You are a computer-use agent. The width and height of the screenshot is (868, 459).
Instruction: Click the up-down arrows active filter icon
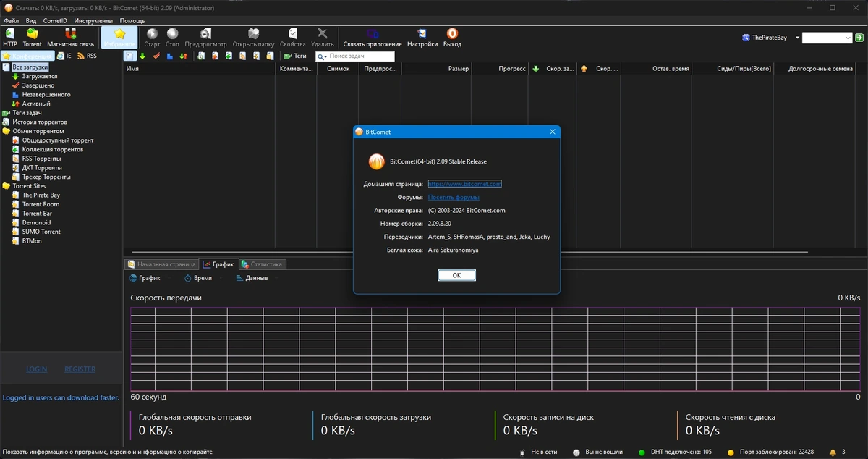point(184,56)
